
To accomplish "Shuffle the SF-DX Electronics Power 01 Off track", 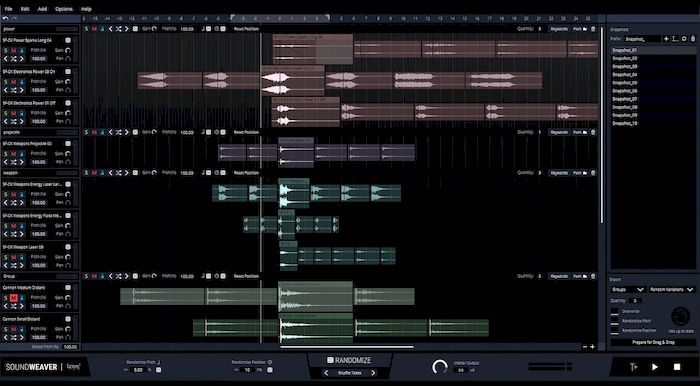I will click(x=13, y=121).
